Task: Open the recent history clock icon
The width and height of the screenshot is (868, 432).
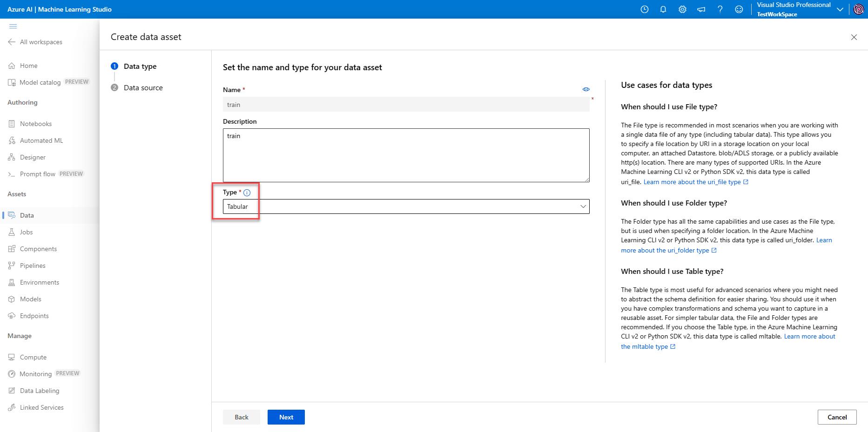Action: pyautogui.click(x=644, y=9)
